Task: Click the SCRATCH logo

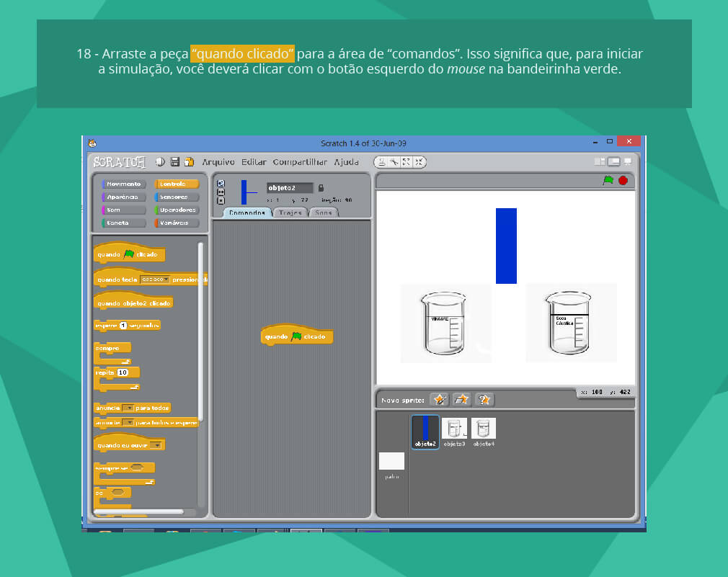Action: (120, 162)
